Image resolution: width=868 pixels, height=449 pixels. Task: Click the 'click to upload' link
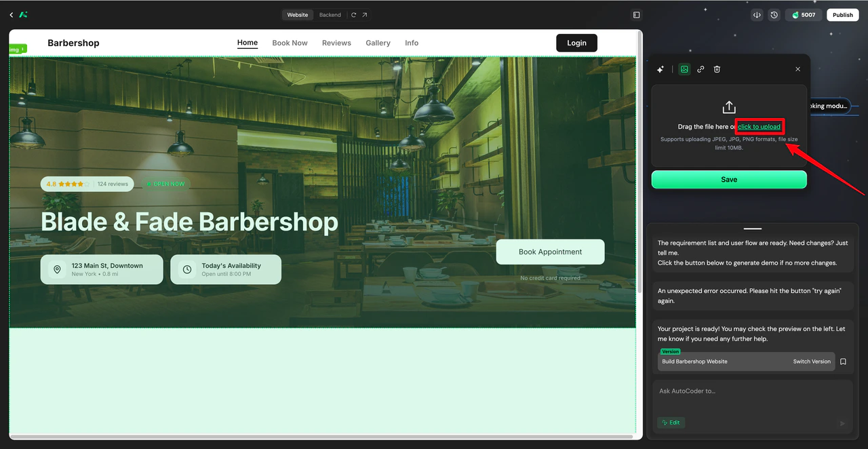point(759,127)
